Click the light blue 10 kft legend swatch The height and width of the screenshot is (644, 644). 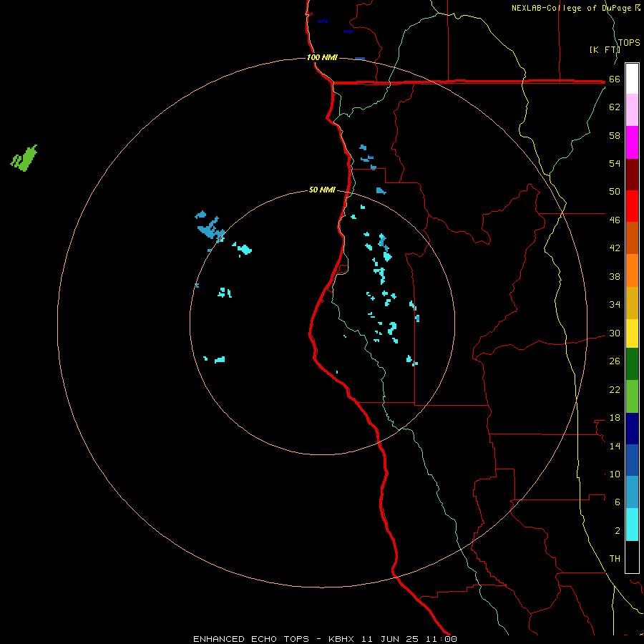pyautogui.click(x=632, y=492)
